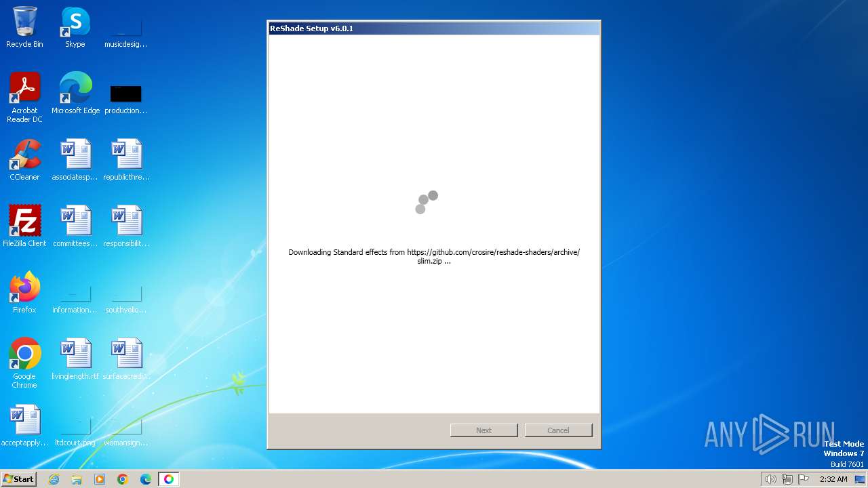The height and width of the screenshot is (488, 868).
Task: Select surfacecredi... Word document
Action: click(x=126, y=359)
